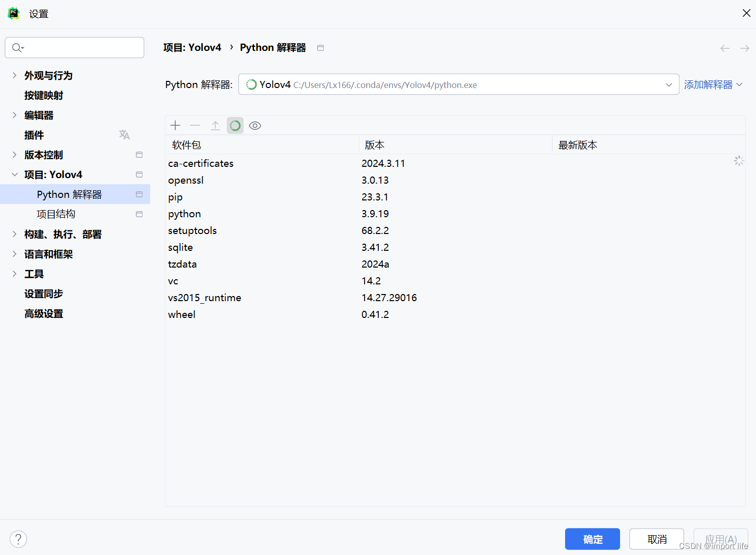Expand the 外观与行为 section

pyautogui.click(x=14, y=75)
